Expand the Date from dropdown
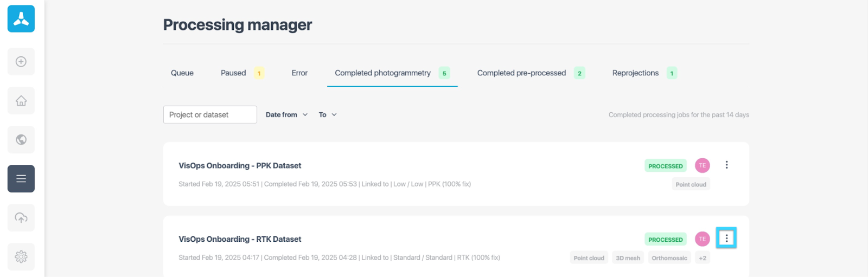Viewport: 868px width, 277px height. pos(286,115)
